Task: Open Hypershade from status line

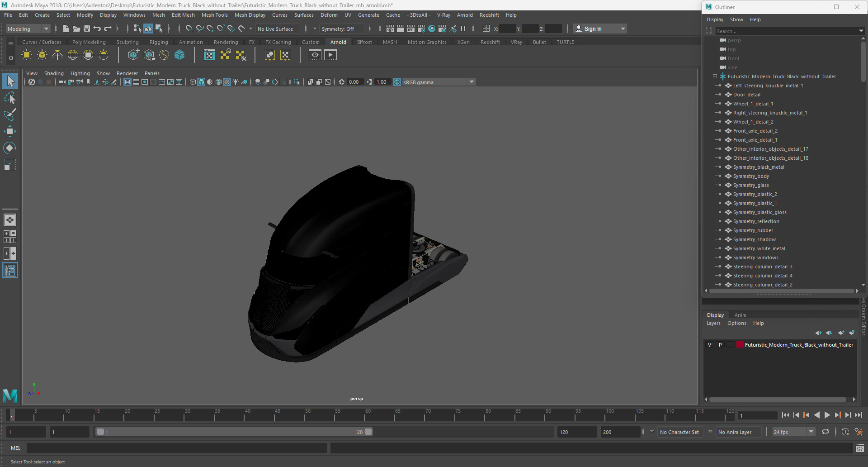Action: click(x=432, y=29)
